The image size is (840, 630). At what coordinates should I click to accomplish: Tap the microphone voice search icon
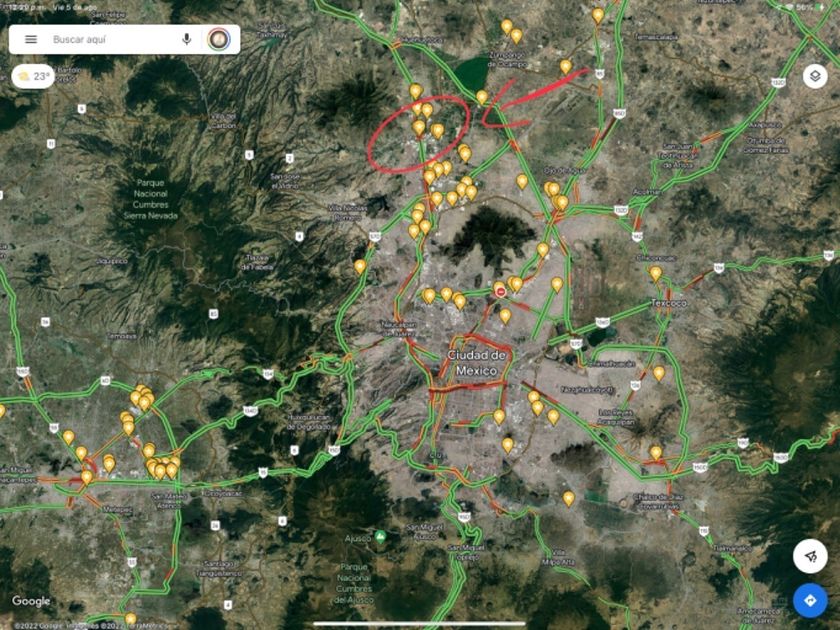point(186,39)
